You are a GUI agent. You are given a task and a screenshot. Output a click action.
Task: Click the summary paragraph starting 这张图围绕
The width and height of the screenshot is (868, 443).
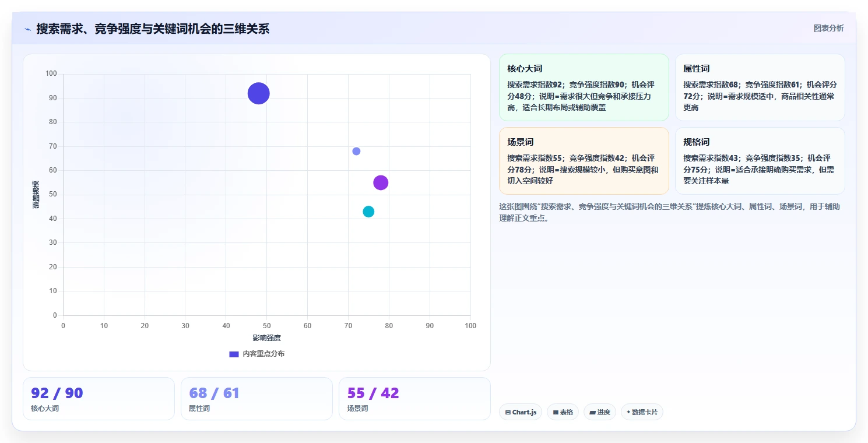(669, 212)
